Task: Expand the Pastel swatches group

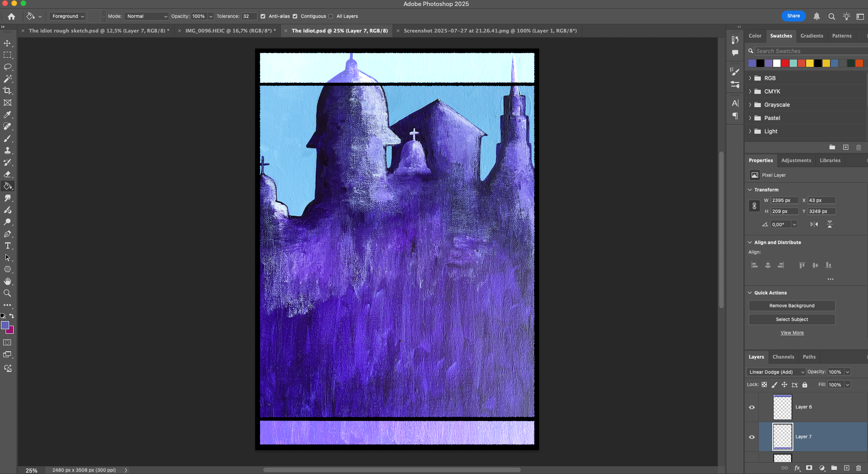Action: pyautogui.click(x=751, y=118)
